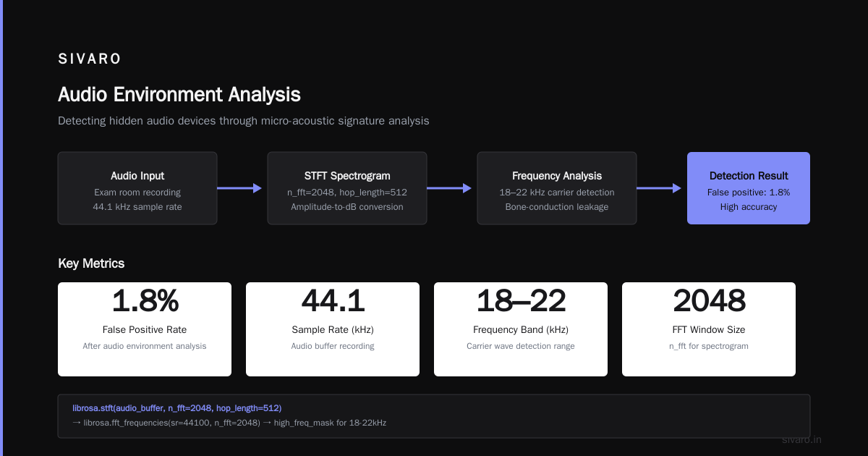This screenshot has width=868, height=456.
Task: Click '44.1 kHz sample rate' in Audio Input box
Action: 137,207
